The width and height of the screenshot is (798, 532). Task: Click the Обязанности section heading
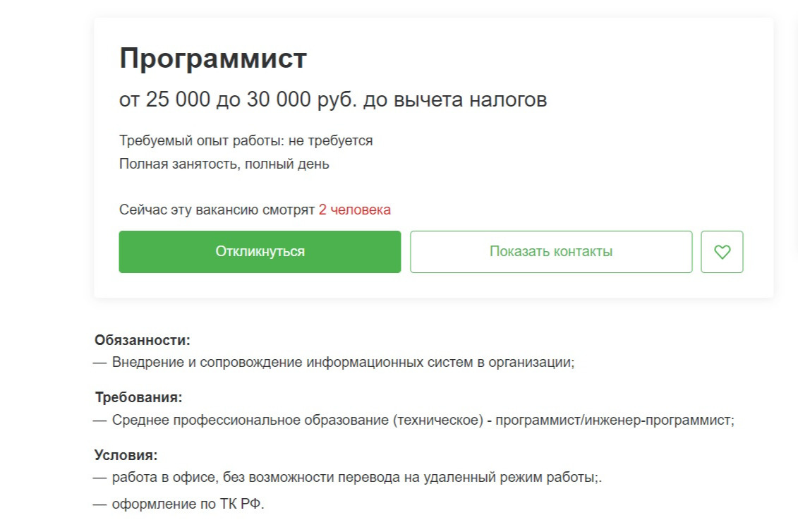click(x=143, y=340)
